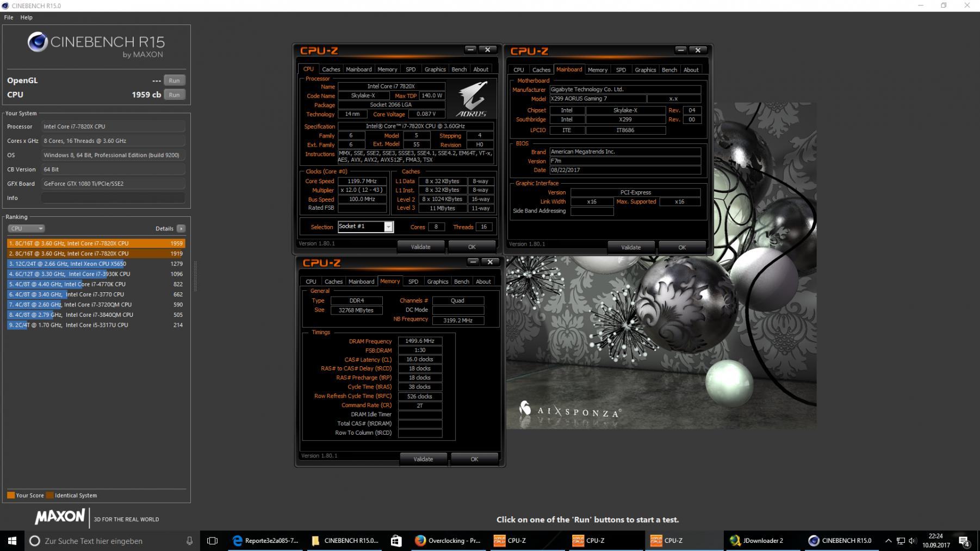
Task: Open the Help menu in Cinebench
Action: [27, 17]
